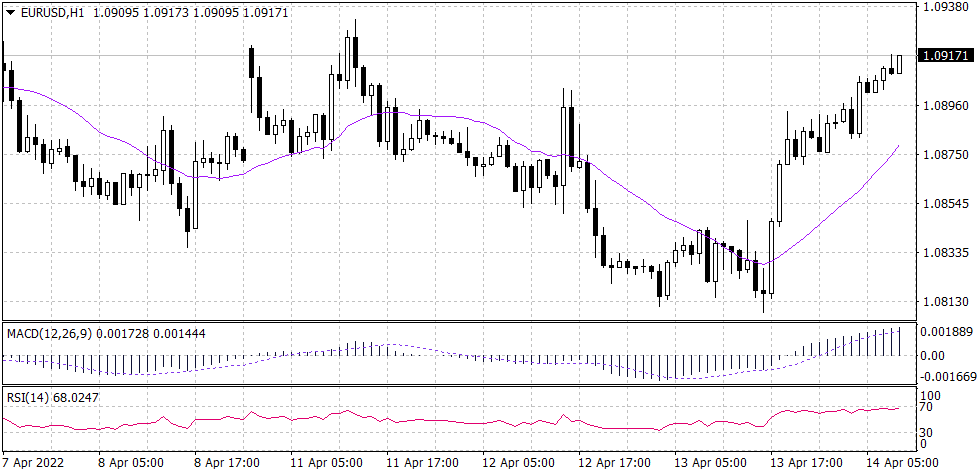This screenshot has height=475, width=980.
Task: Click the 1.08130 price axis level
Action: point(946,301)
